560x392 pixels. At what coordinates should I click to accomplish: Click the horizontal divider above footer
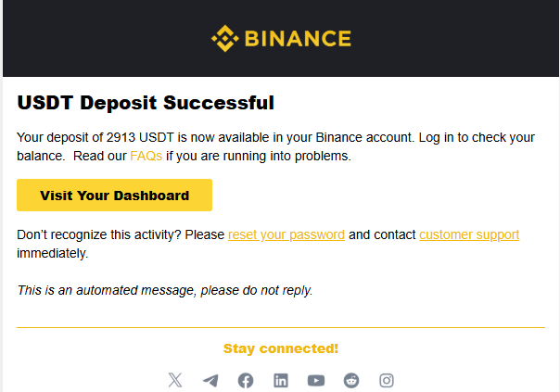pos(281,327)
